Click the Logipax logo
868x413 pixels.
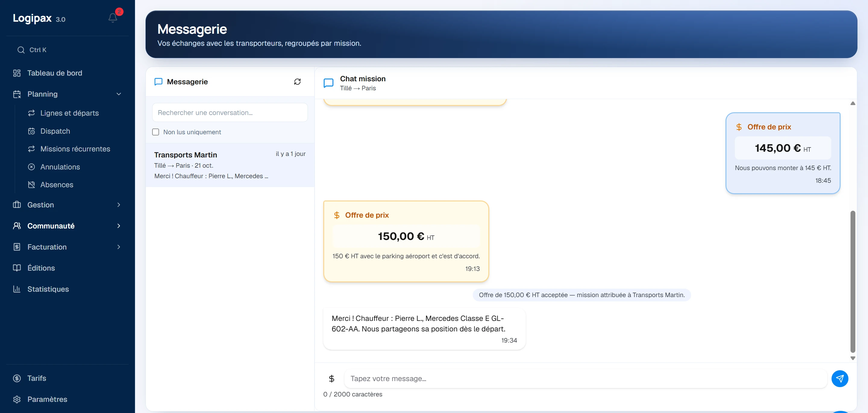click(x=32, y=18)
